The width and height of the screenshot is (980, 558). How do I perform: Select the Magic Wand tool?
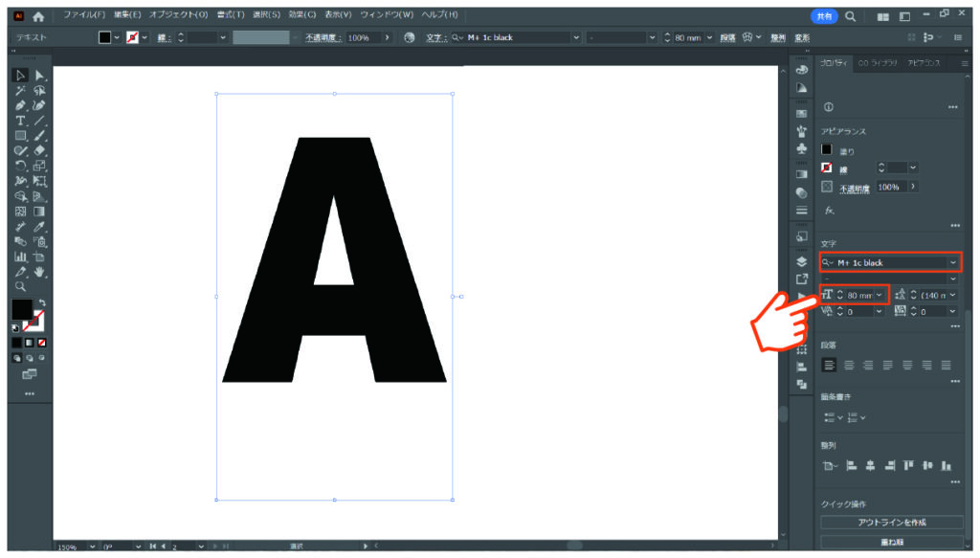[x=20, y=91]
